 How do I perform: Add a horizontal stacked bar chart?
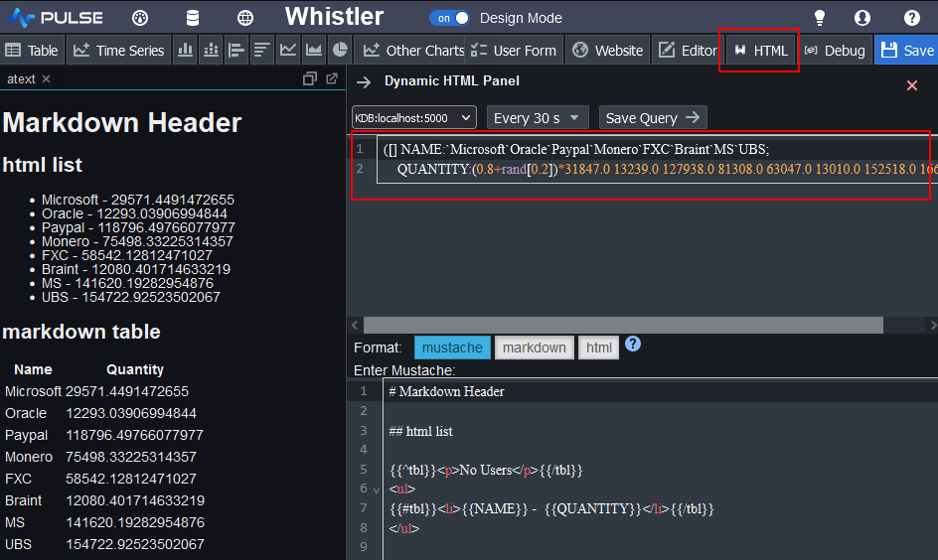[x=262, y=51]
